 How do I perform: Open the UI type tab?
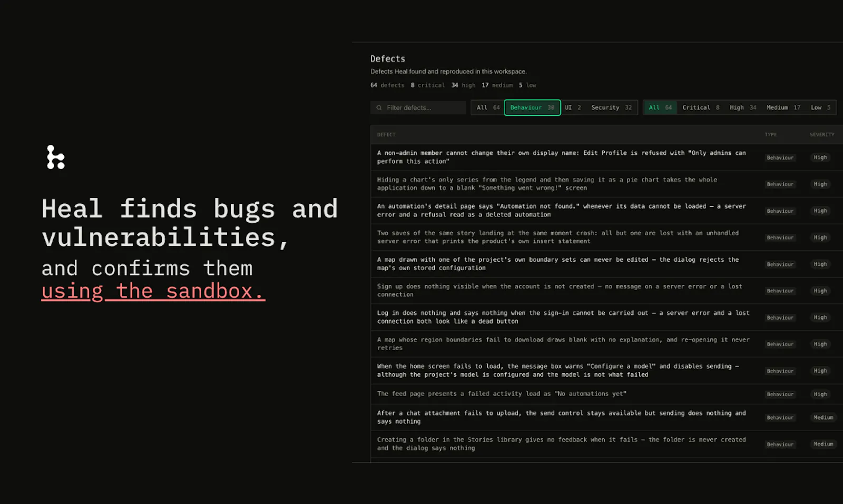tap(573, 107)
